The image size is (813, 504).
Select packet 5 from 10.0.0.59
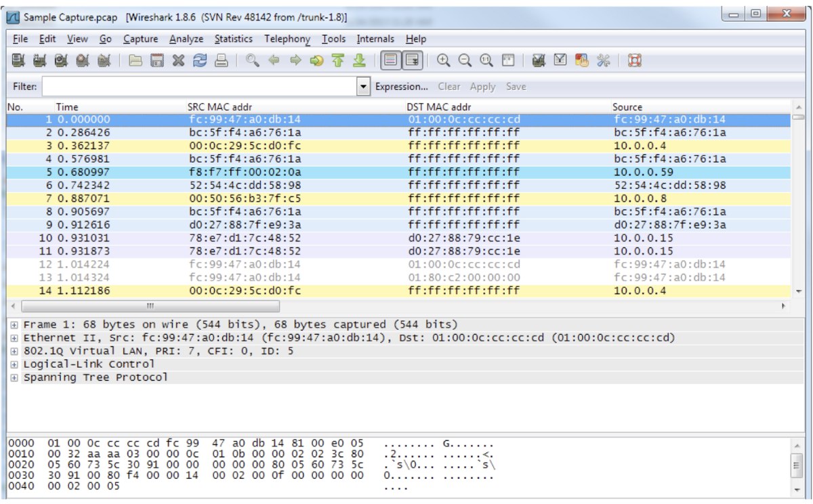point(398,172)
